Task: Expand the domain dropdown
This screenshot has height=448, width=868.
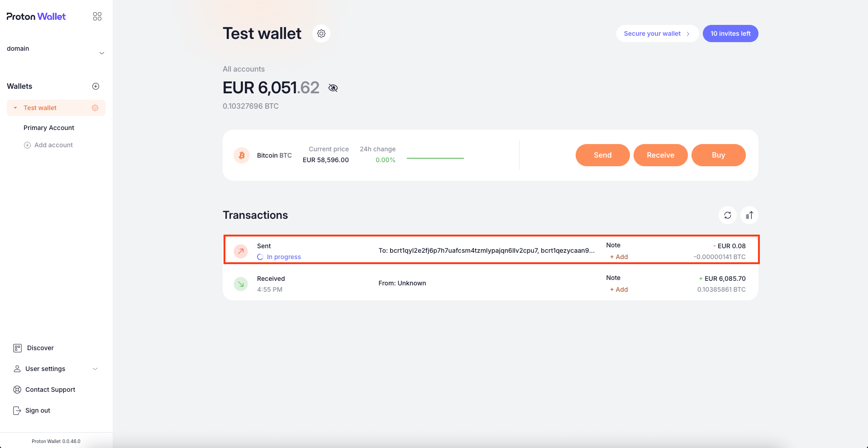Action: click(102, 53)
